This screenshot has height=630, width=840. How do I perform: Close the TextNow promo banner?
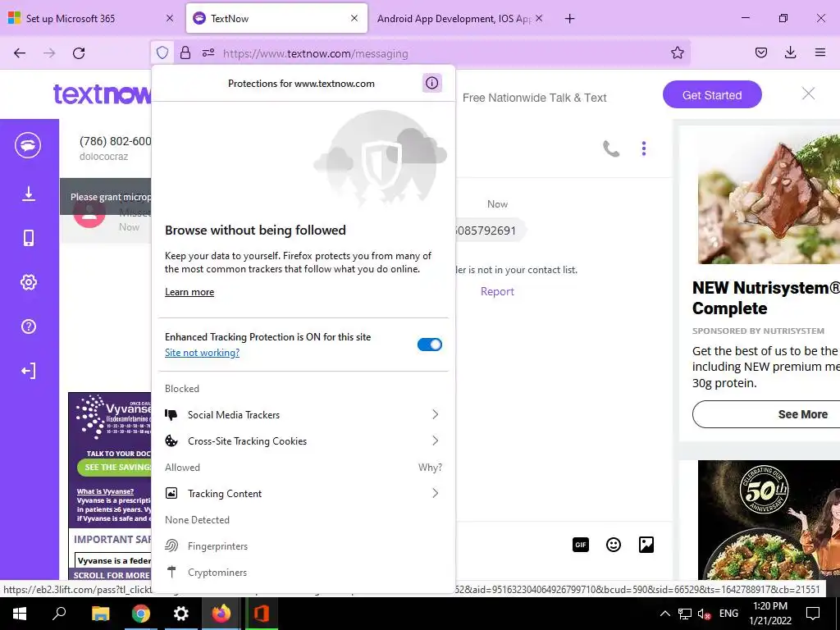click(x=808, y=94)
